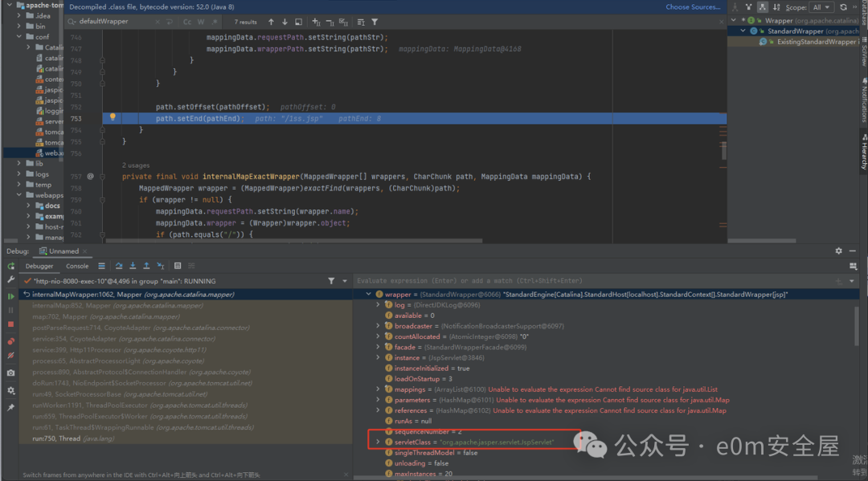The width and height of the screenshot is (868, 481).
Task: Clear the defaultWrapper search text
Action: tap(158, 22)
